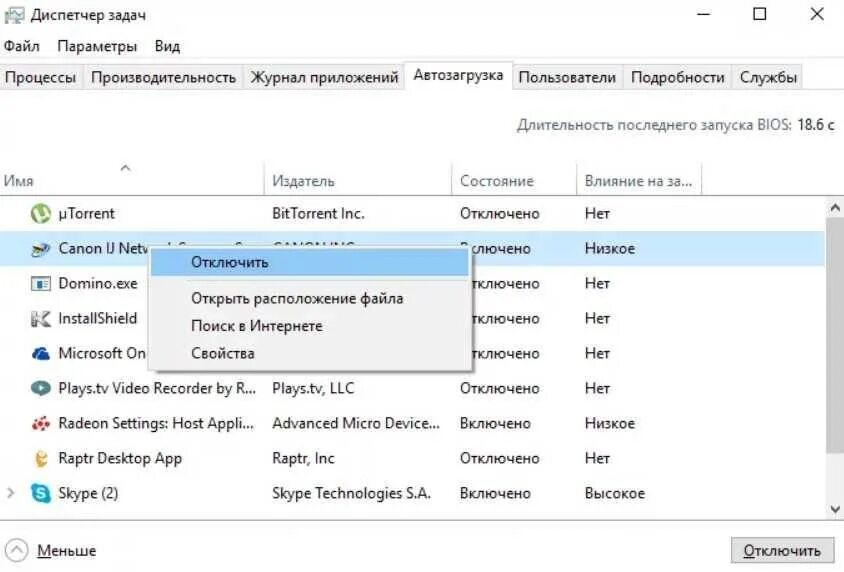Click the scrollbar up arrow
Screen dimensions: 844x572
click(x=835, y=208)
